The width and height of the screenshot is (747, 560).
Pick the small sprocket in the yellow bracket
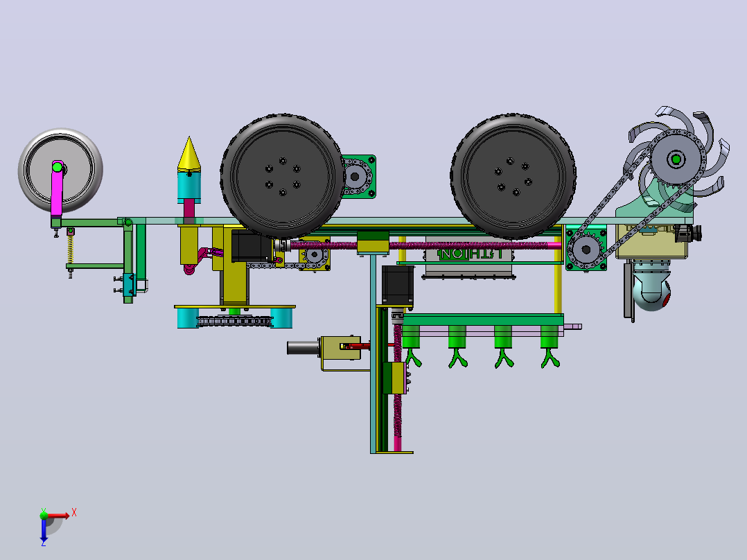coord(315,256)
